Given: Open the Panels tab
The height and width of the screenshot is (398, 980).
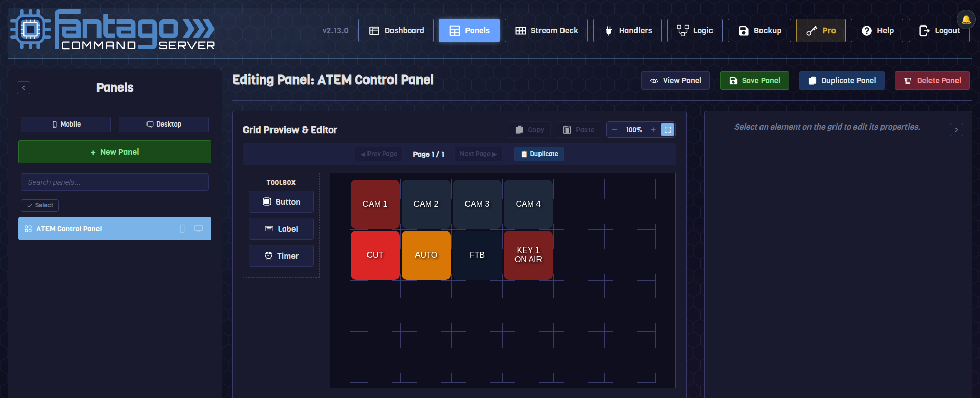Looking at the screenshot, I should 469,31.
